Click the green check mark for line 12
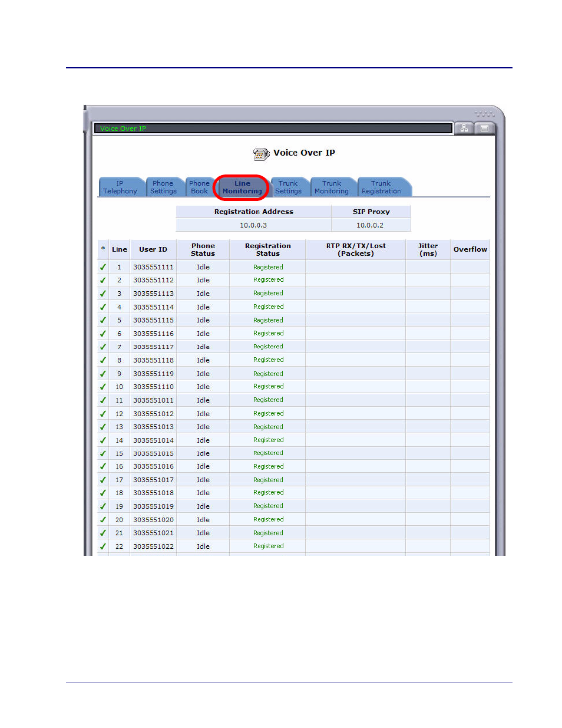 tap(103, 413)
